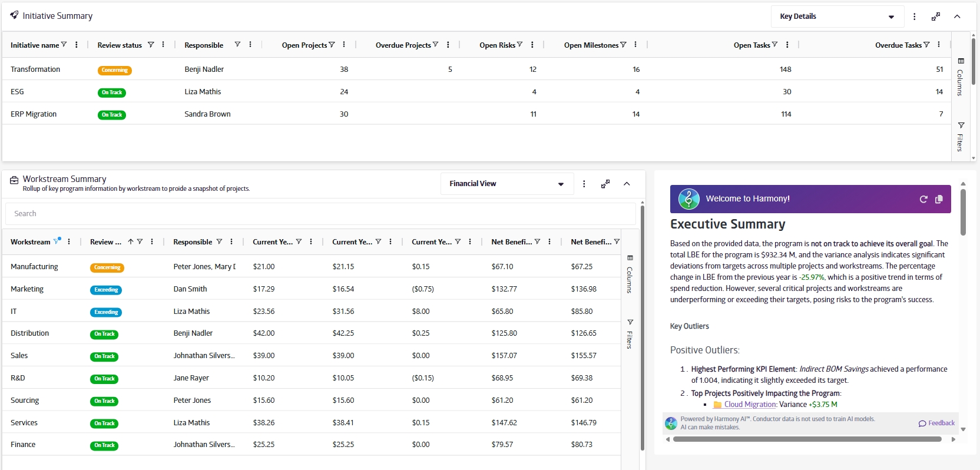Open the Financial View dropdown

pos(506,184)
